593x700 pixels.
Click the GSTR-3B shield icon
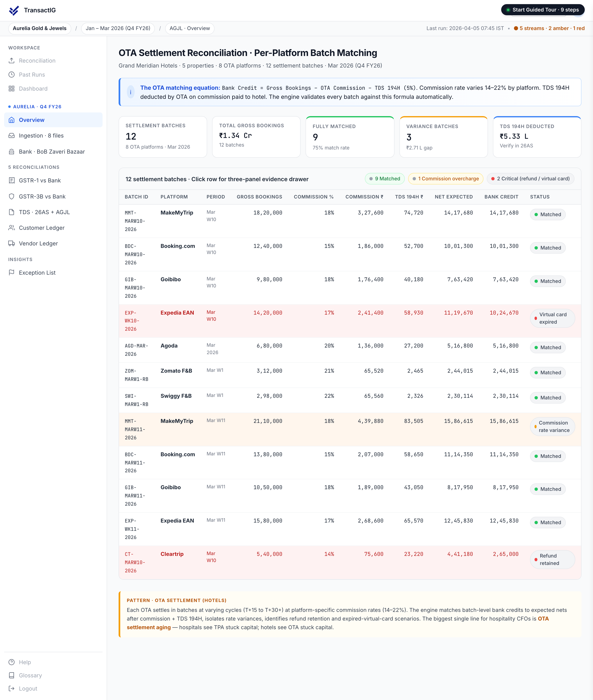pyautogui.click(x=12, y=197)
